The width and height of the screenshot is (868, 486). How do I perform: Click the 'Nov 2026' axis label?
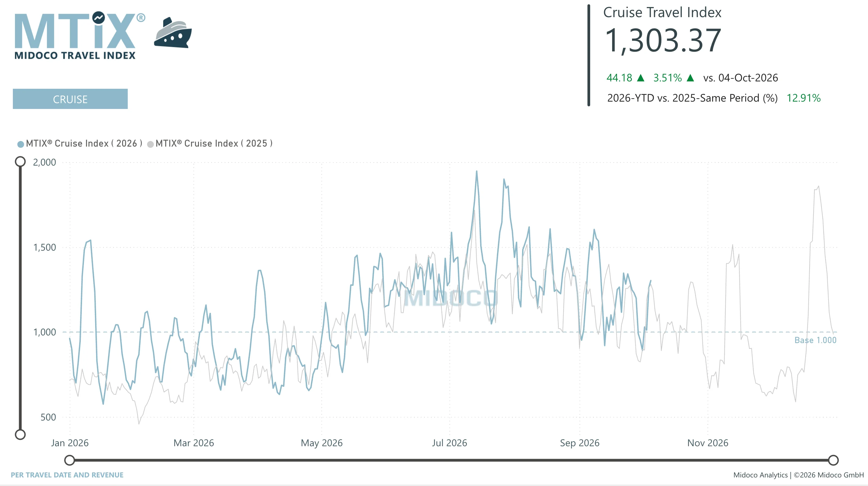pos(708,443)
